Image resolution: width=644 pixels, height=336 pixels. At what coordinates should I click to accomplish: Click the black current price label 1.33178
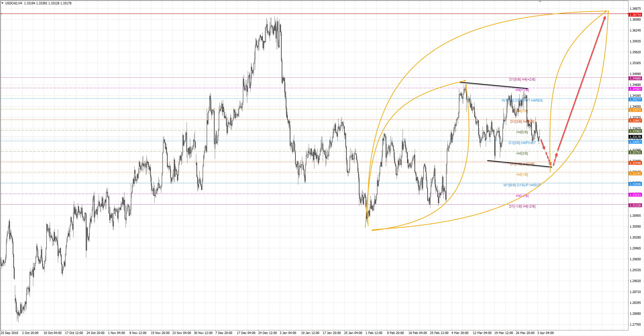[635, 137]
